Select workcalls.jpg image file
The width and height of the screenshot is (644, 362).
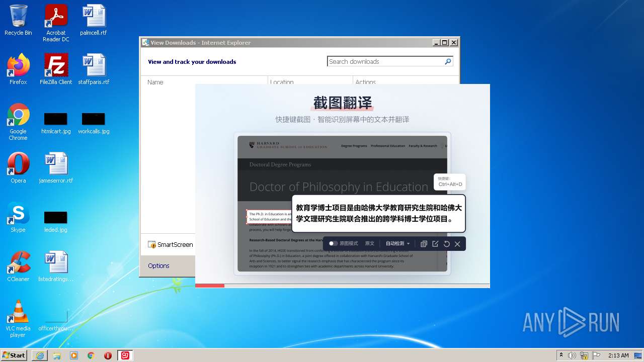pos(94,123)
